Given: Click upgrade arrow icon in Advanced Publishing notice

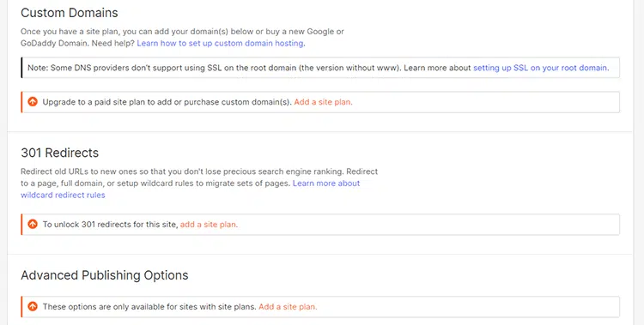Looking at the screenshot, I should 33,306.
